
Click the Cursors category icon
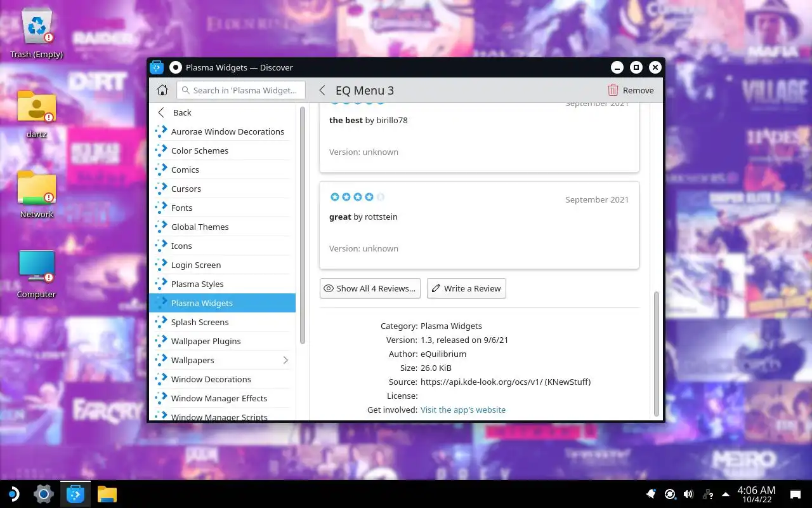(x=161, y=189)
